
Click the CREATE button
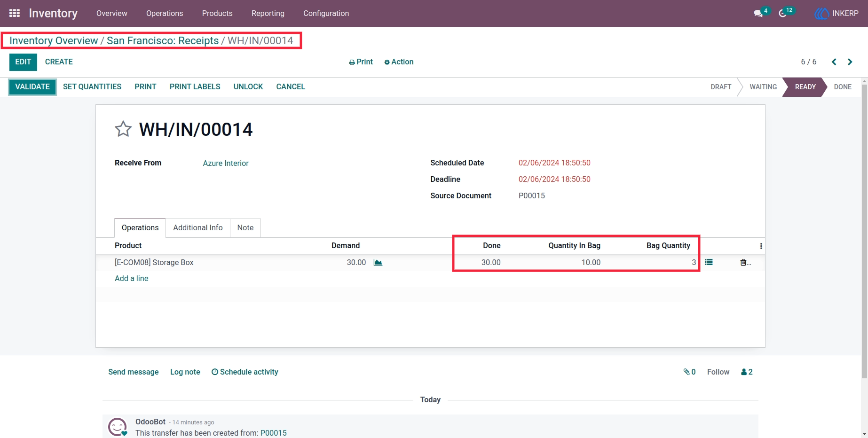point(59,62)
